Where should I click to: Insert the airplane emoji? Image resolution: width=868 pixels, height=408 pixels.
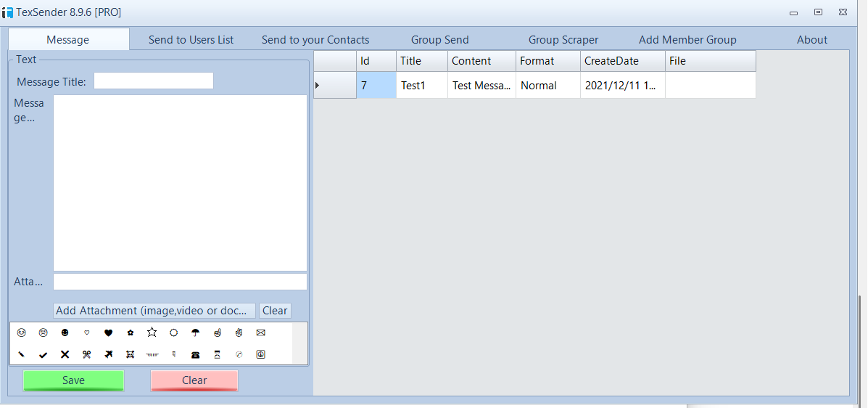(108, 355)
